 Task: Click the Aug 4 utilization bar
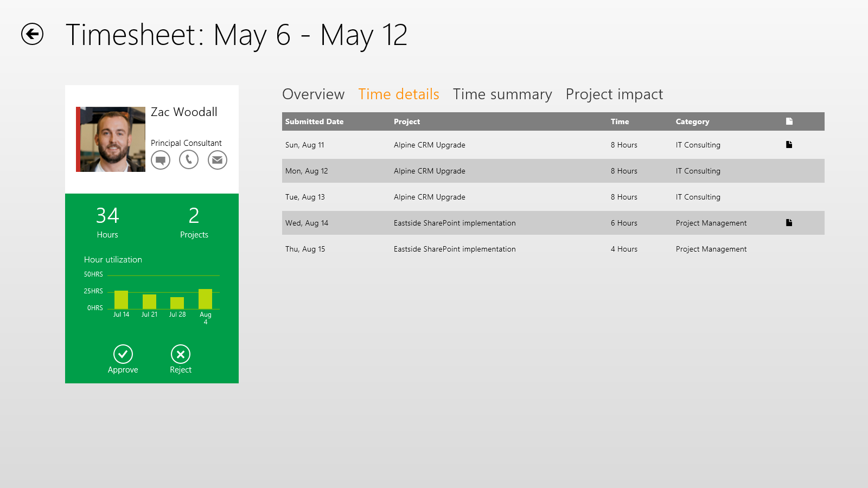pyautogui.click(x=205, y=299)
